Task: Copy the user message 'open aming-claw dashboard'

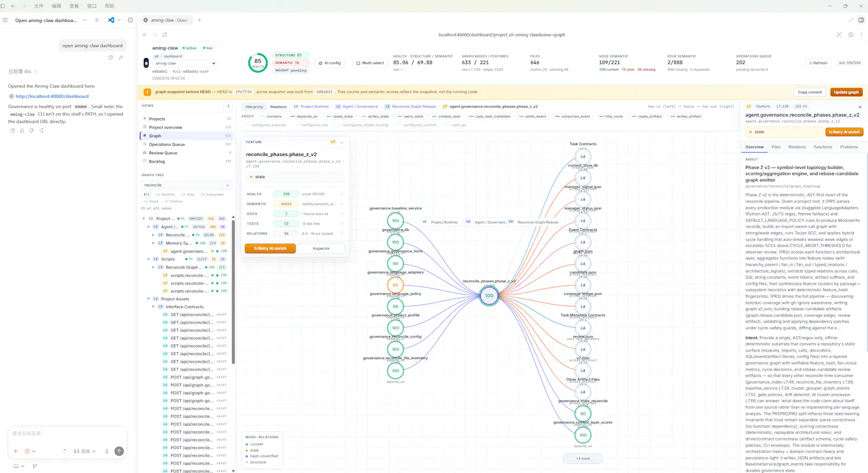Action: point(111,57)
